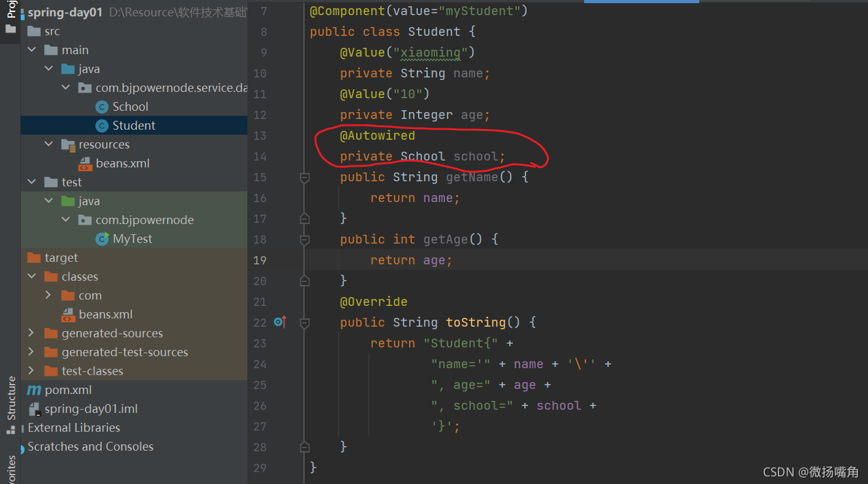Image resolution: width=868 pixels, height=484 pixels.
Task: Click the Maven pom.xml icon
Action: [x=34, y=390]
